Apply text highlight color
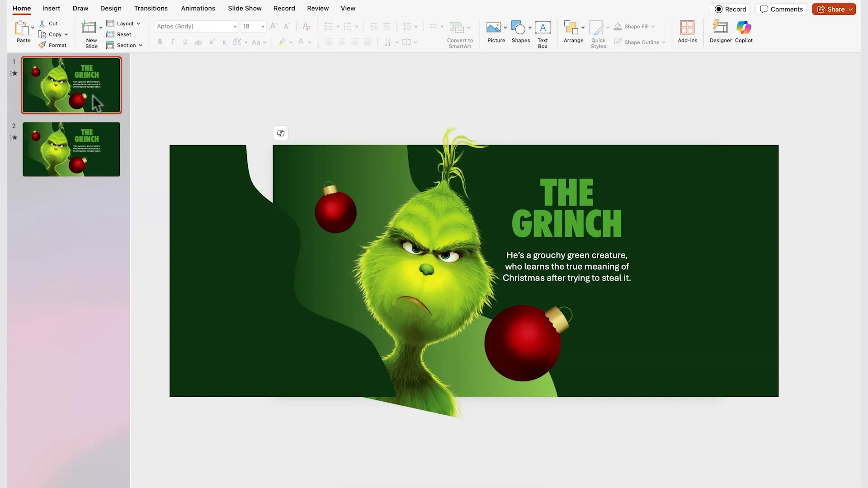This screenshot has width=868, height=488. pos(282,42)
